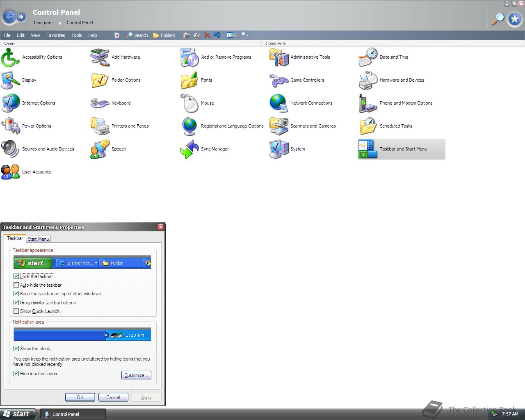Toggle Hide inactive icons checkbox
Viewport: 525px width, 420px height.
tap(16, 374)
